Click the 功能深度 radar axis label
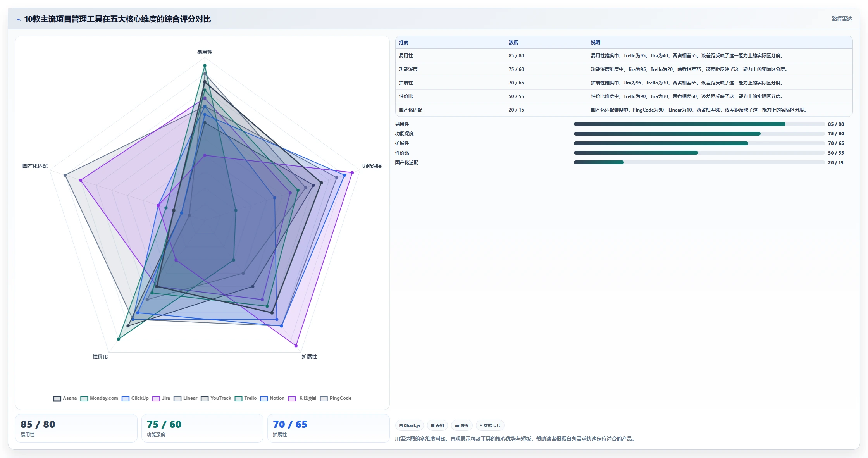 (372, 166)
